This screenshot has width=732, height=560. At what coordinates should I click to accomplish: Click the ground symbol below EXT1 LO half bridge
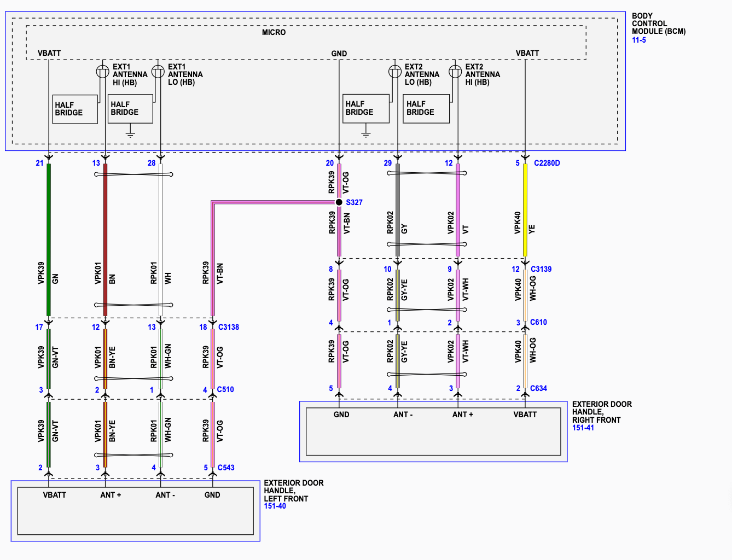[x=130, y=132]
